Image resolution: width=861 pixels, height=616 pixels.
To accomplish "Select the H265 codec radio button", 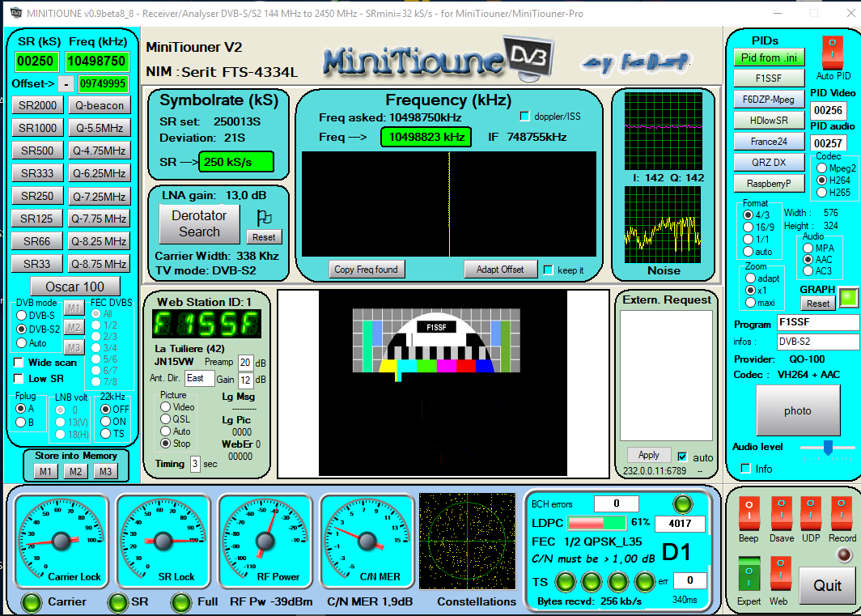I will point(822,193).
